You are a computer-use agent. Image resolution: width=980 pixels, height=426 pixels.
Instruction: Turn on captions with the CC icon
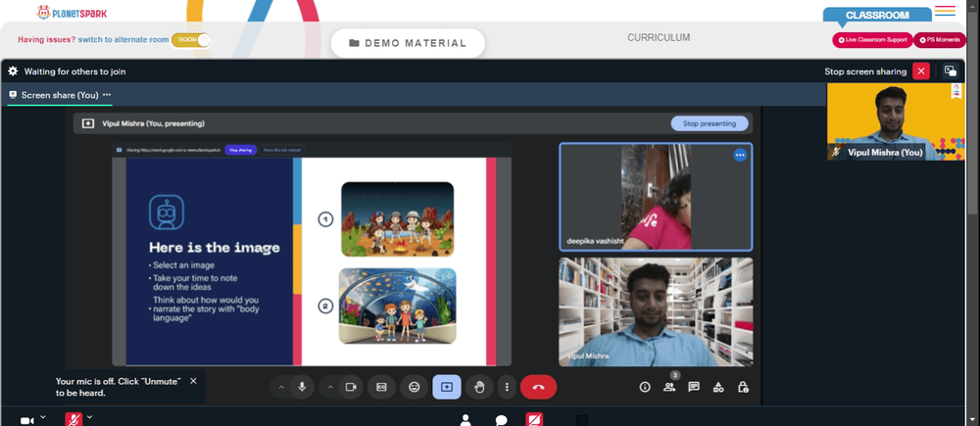(381, 387)
